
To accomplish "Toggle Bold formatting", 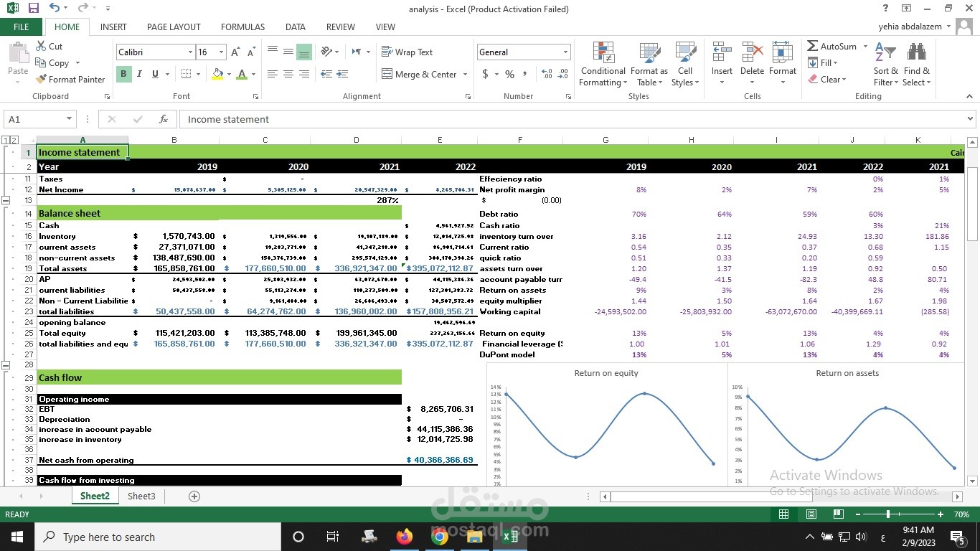I will pos(123,74).
